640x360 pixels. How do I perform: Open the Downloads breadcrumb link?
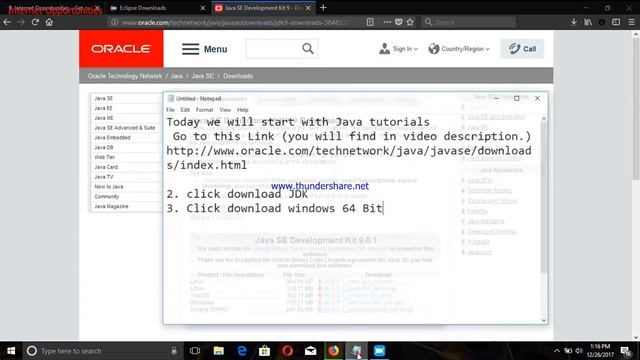click(x=238, y=76)
